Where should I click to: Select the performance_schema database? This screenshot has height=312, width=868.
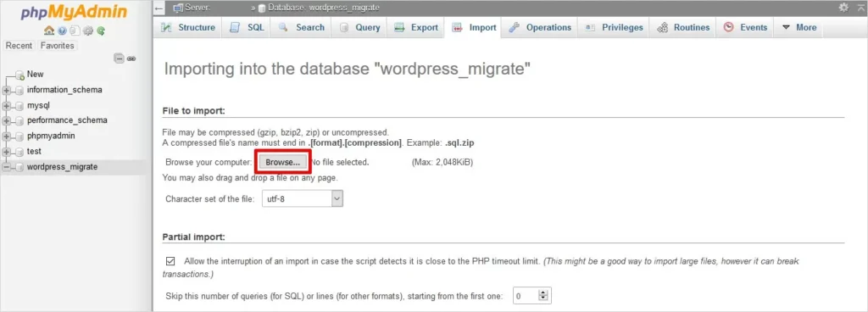tap(67, 120)
